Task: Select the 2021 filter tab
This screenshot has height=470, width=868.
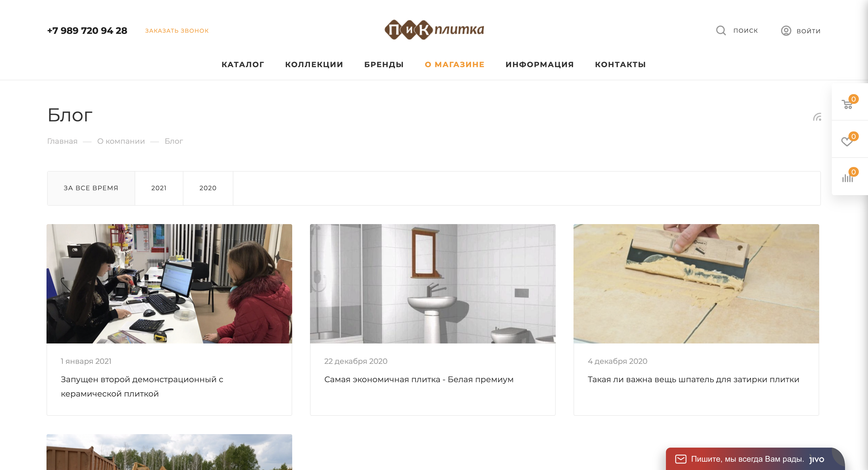Action: pyautogui.click(x=159, y=188)
